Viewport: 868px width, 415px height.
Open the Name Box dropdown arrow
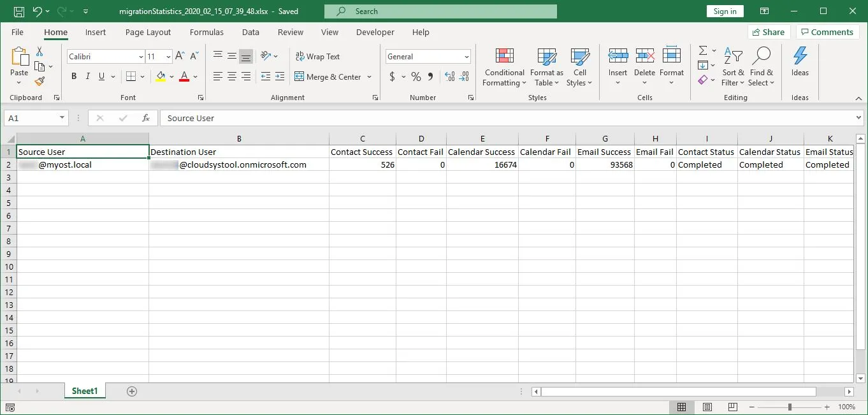click(x=62, y=118)
